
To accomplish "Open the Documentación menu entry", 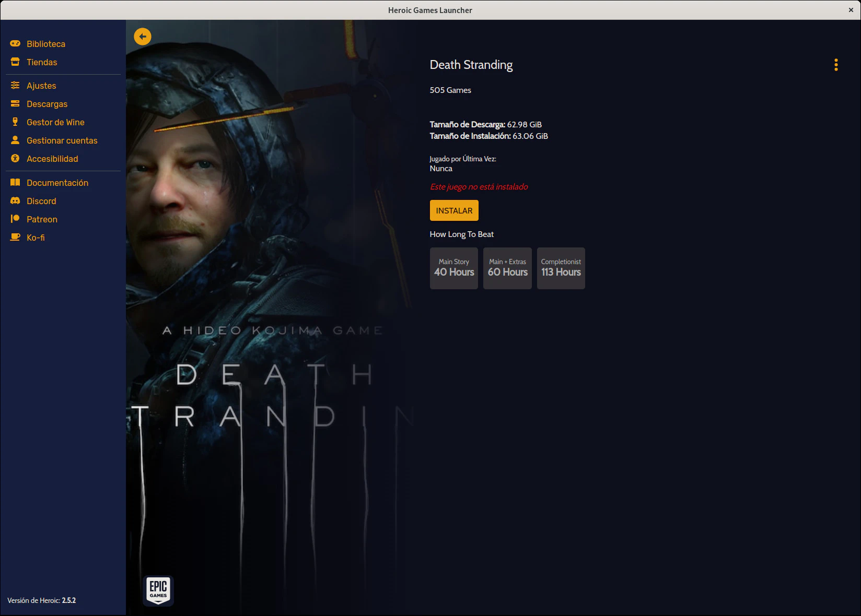I will coord(57,183).
